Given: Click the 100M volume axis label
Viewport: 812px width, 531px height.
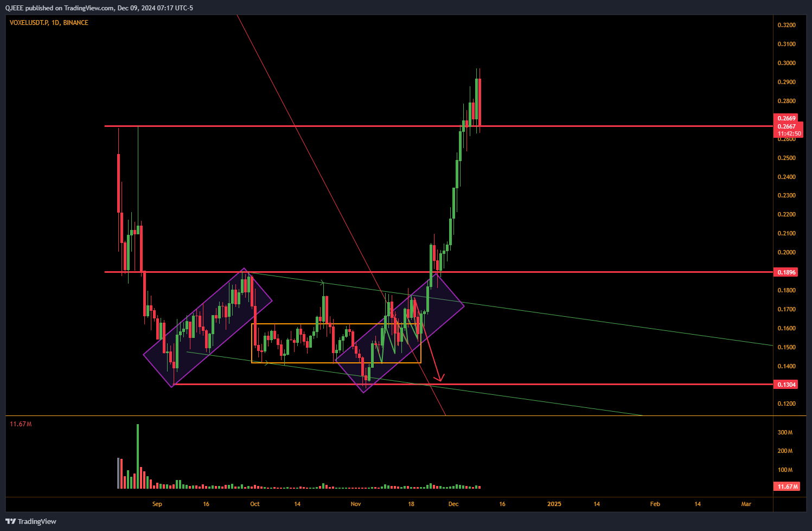Looking at the screenshot, I should pyautogui.click(x=785, y=470).
